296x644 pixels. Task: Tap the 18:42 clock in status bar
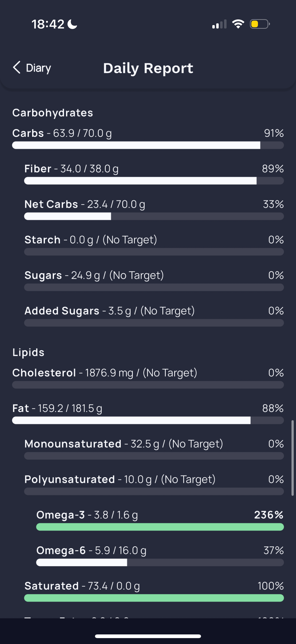point(48,24)
